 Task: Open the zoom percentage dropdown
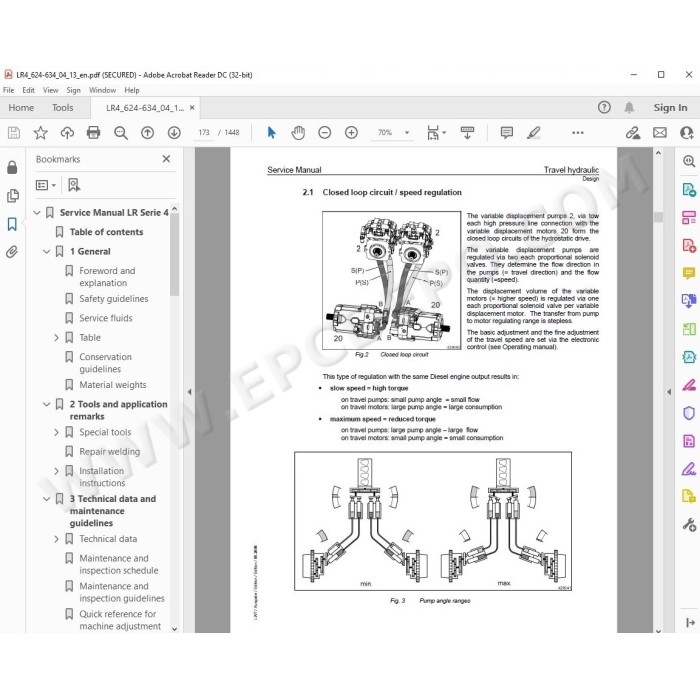[407, 133]
